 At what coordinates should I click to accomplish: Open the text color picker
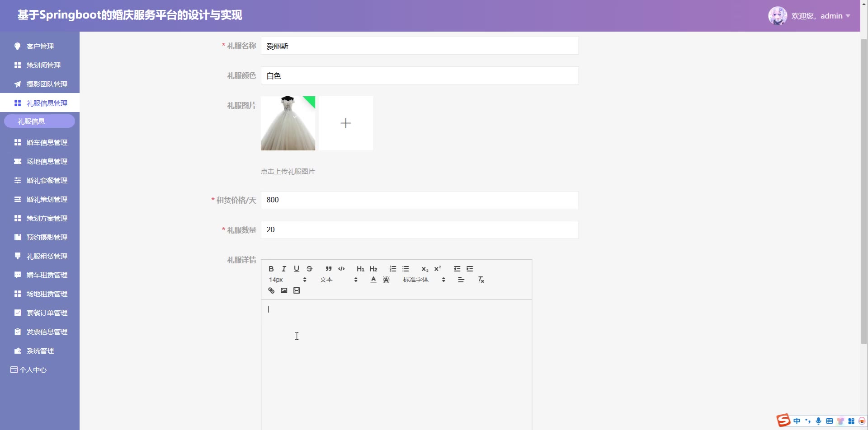373,280
